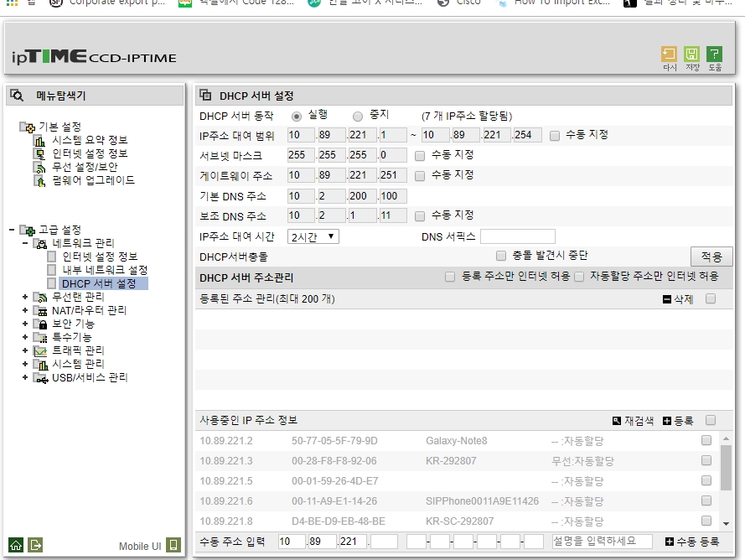The height and width of the screenshot is (560, 745).
Task: Click the logout icon beside home icon
Action: [36, 545]
